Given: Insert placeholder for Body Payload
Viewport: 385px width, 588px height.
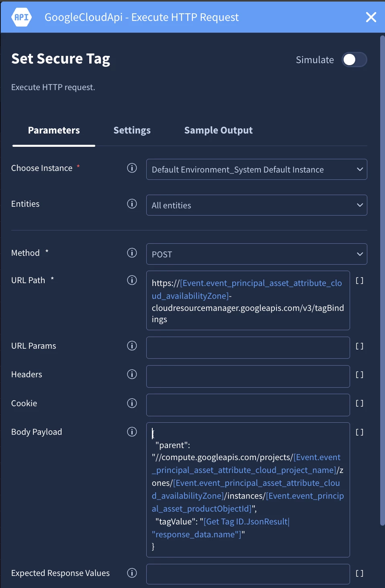Looking at the screenshot, I should [x=360, y=432].
